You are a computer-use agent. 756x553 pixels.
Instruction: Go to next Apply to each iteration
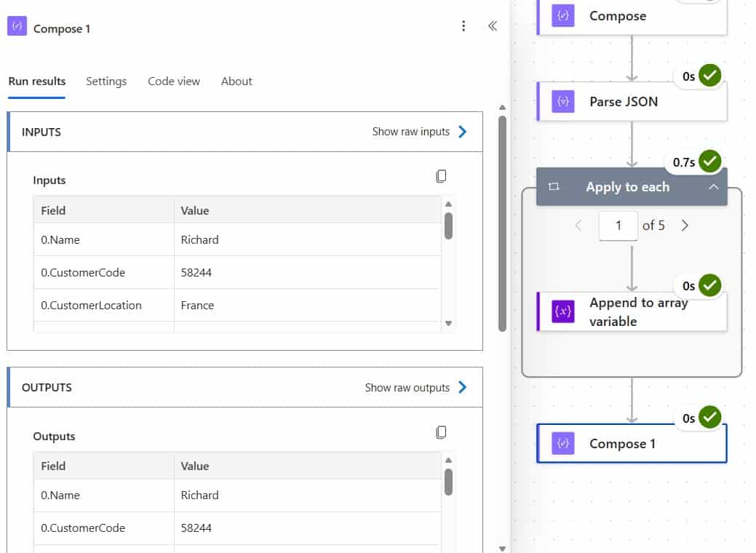pos(685,225)
